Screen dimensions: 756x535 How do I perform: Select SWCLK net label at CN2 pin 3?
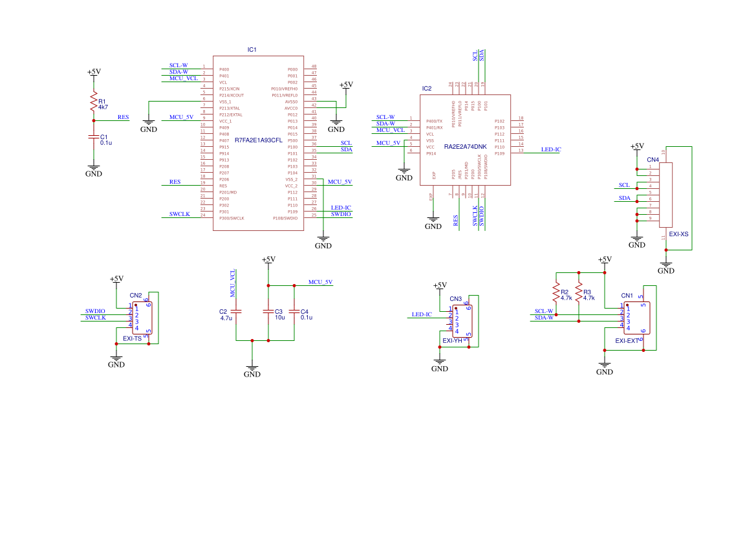click(x=96, y=318)
